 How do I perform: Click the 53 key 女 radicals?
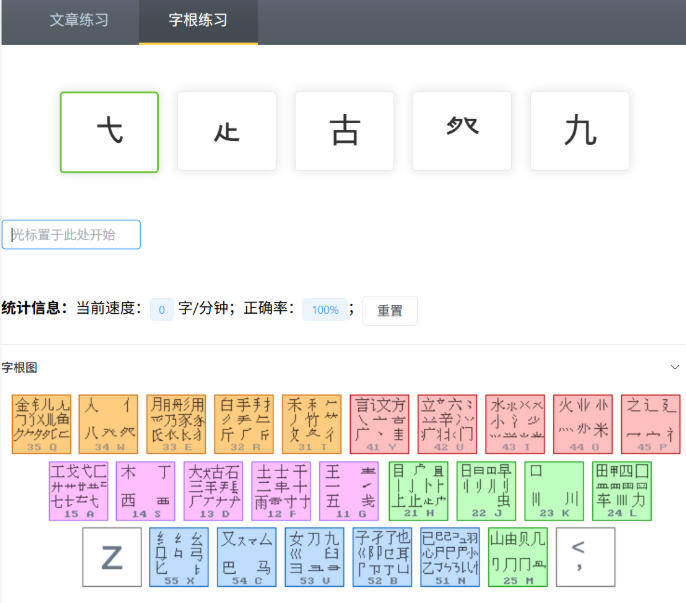315,557
